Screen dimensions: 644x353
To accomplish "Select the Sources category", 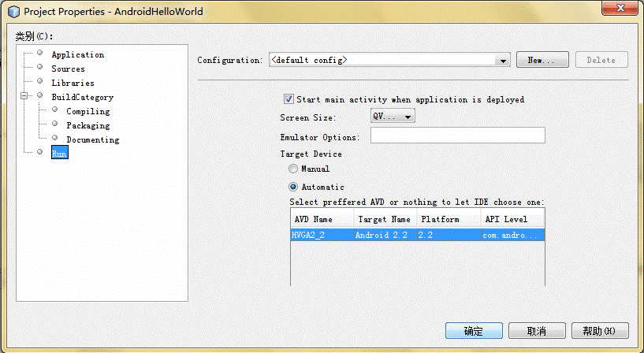I will 68,69.
